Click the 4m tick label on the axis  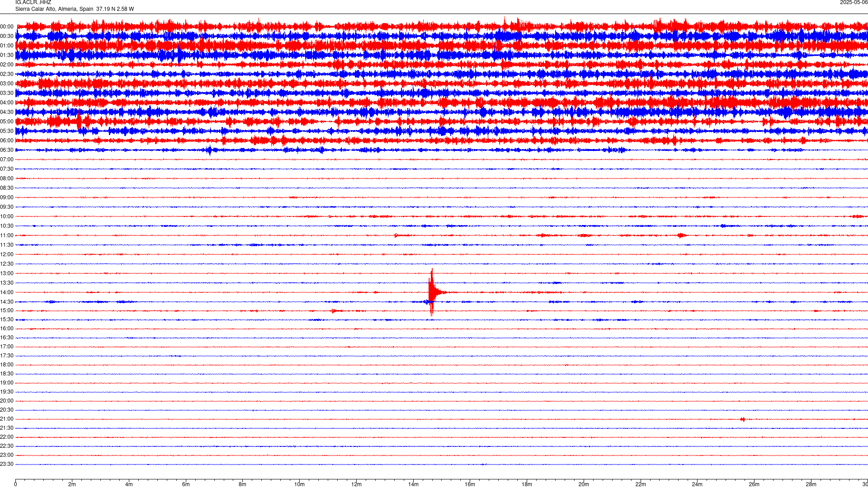pos(129,484)
